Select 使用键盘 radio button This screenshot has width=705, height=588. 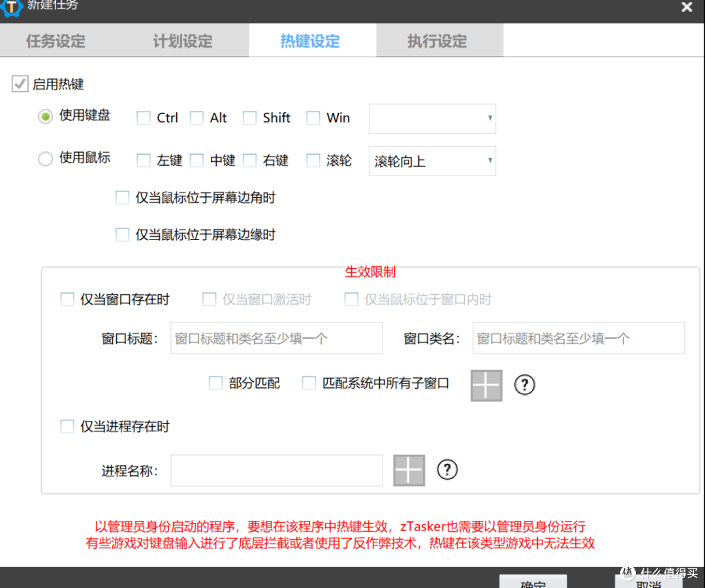(46, 116)
